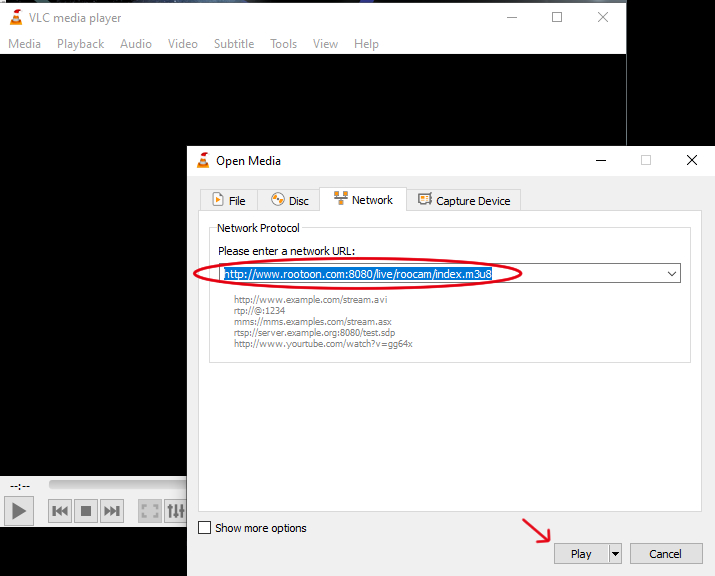Image resolution: width=715 pixels, height=576 pixels.
Task: Click the VLC cone icon in Open Media title bar
Action: [x=203, y=160]
